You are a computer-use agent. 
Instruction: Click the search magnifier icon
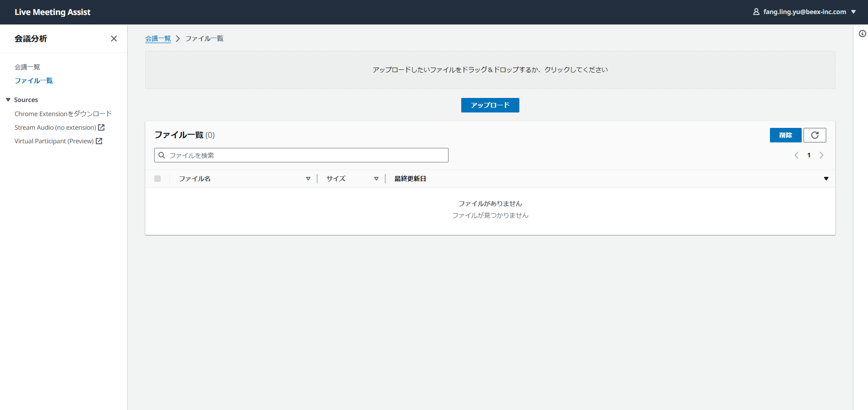(x=162, y=155)
